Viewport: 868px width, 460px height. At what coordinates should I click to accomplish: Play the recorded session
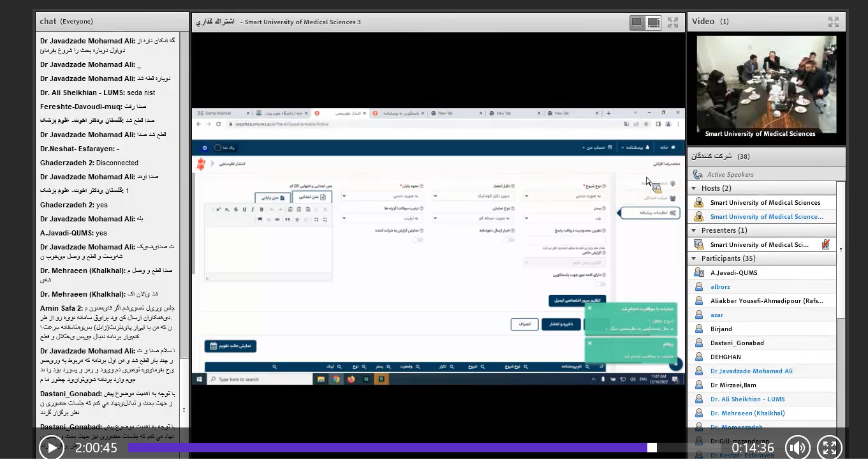(x=52, y=447)
